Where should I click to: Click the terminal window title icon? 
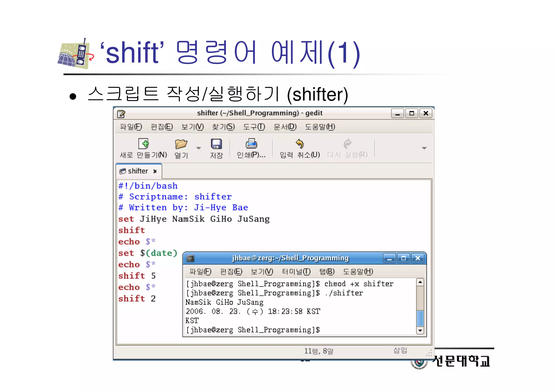pos(191,258)
